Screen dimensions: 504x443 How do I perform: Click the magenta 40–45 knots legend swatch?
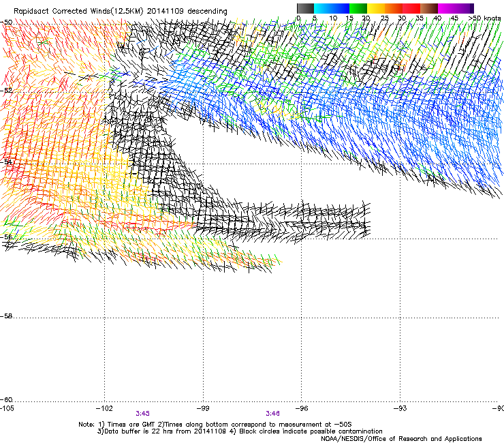(x=447, y=8)
